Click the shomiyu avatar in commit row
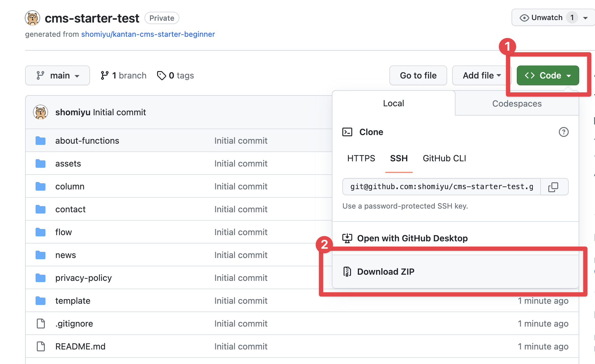 tap(41, 112)
